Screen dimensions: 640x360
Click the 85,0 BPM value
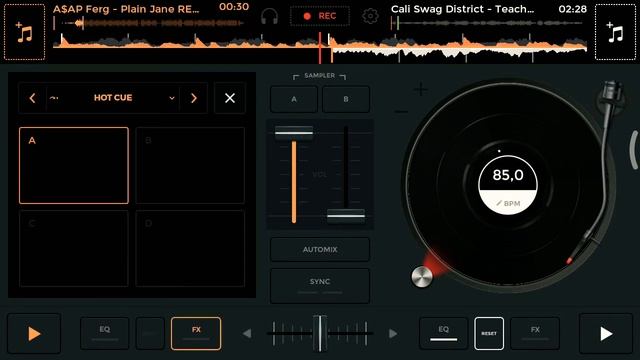(x=508, y=175)
